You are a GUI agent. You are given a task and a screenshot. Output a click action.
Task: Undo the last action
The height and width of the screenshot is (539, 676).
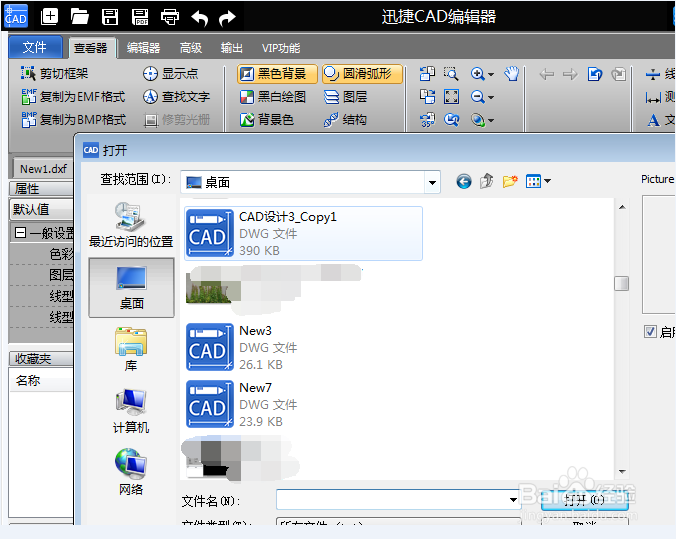click(x=200, y=17)
